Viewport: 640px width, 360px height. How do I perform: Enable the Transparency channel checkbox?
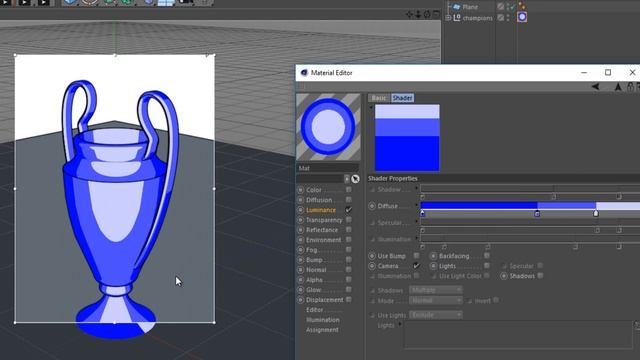tap(349, 220)
